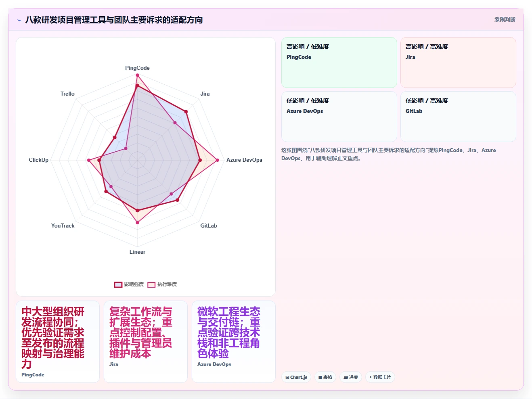The image size is (532, 399).
Task: Click the Linear radar axis label
Action: [137, 252]
